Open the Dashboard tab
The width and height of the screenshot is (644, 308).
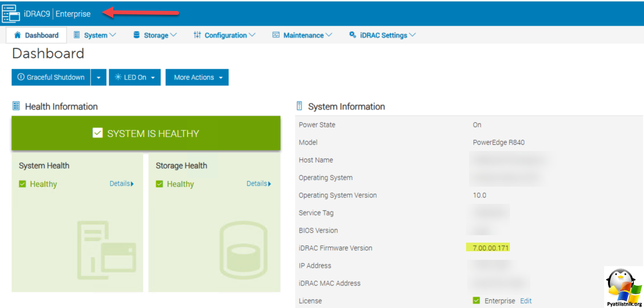[36, 35]
